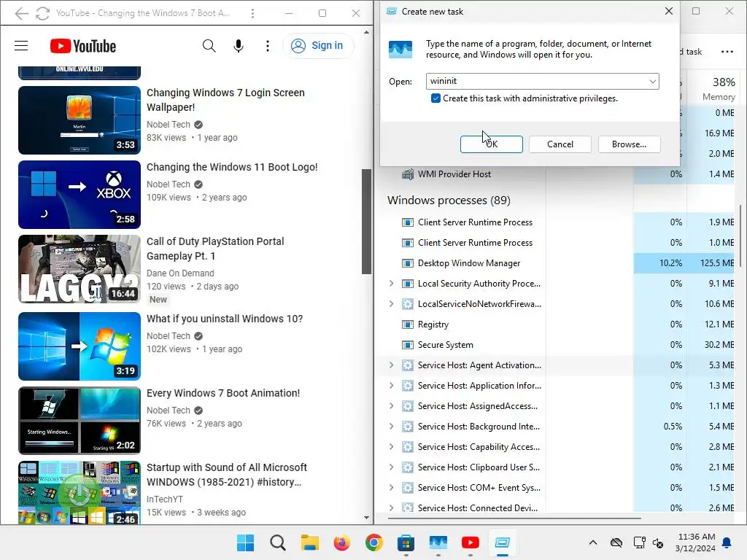The height and width of the screenshot is (560, 747).
Task: Expand LocalServiceNoNetworkFirewall row
Action: 391,304
